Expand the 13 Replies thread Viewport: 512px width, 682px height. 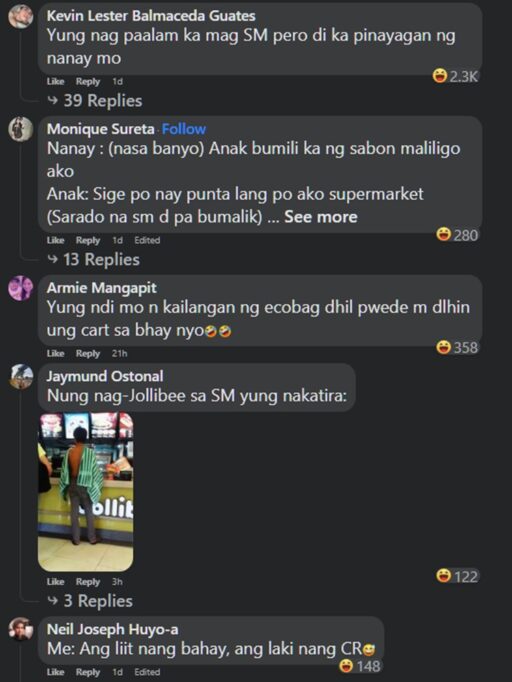[x=94, y=260]
